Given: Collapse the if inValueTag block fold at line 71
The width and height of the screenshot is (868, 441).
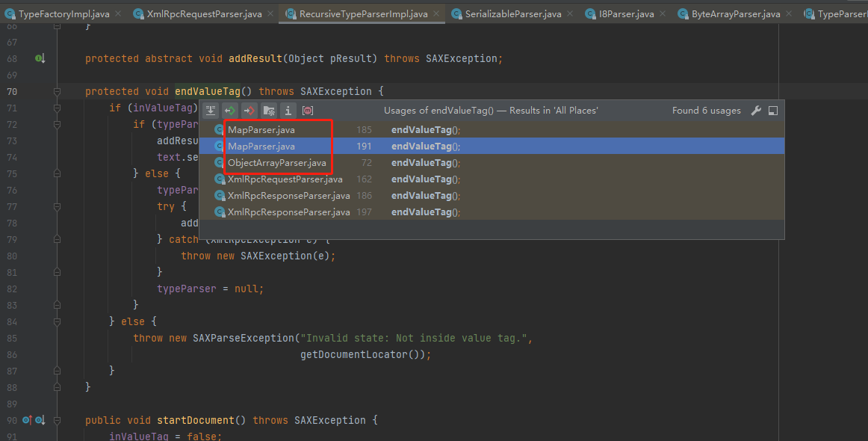Looking at the screenshot, I should pos(57,108).
